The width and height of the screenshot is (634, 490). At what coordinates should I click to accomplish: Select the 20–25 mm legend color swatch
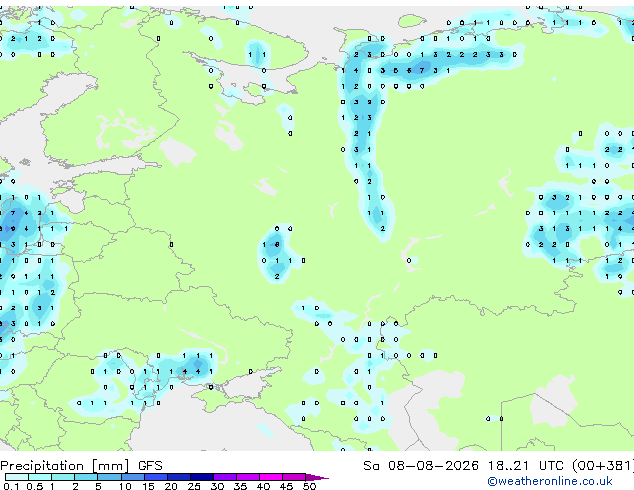[x=179, y=477]
